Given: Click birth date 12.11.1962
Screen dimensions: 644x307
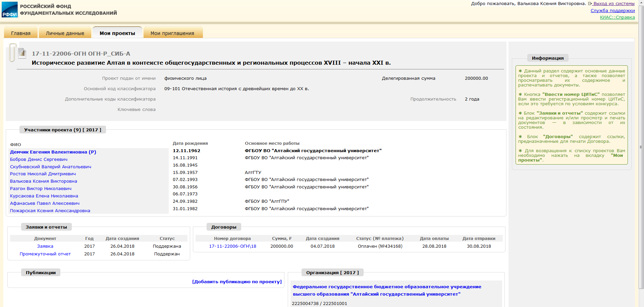Looking at the screenshot, I should (x=186, y=150).
